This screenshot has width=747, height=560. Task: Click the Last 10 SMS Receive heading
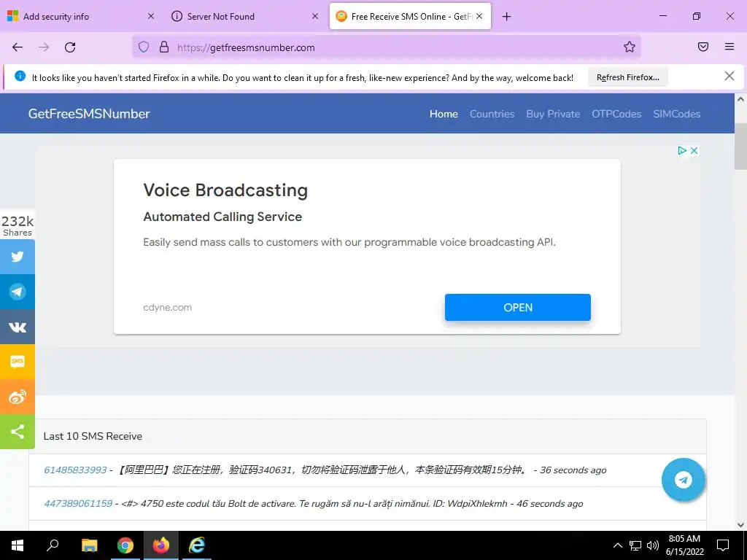[x=93, y=436]
